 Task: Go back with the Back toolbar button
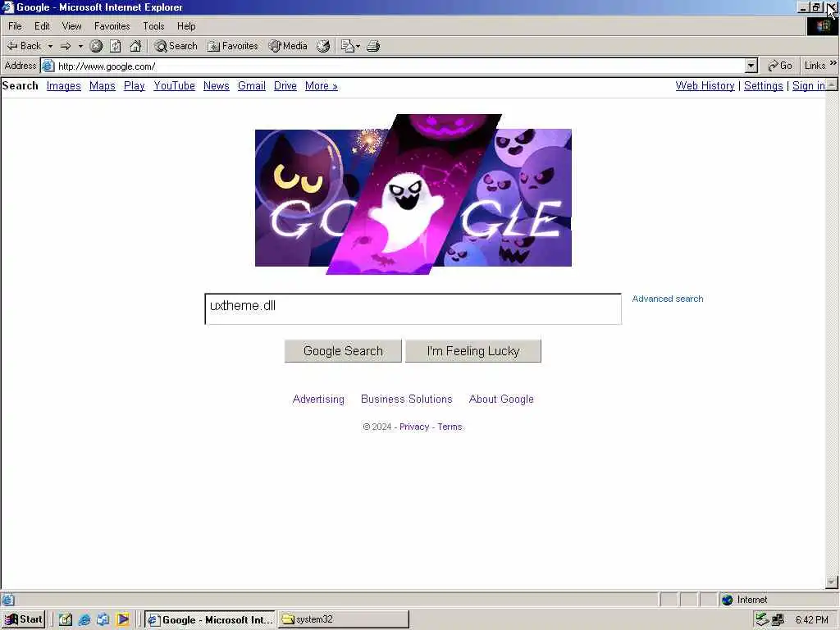tap(24, 46)
